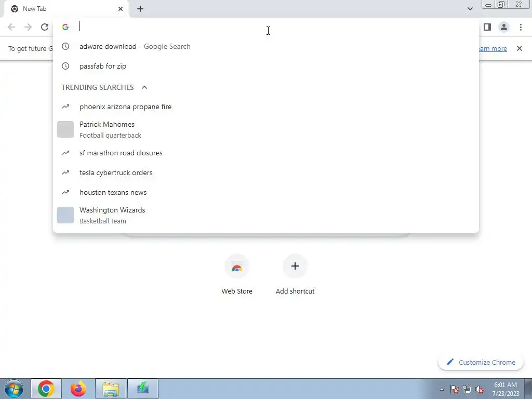Image resolution: width=532 pixels, height=399 pixels.
Task: Select the New Tab tab
Action: [x=66, y=9]
